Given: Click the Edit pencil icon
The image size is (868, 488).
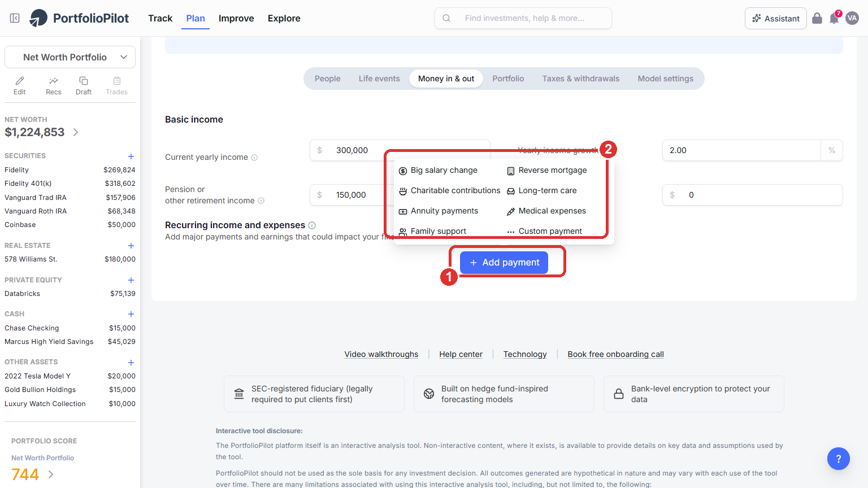Looking at the screenshot, I should [x=20, y=81].
